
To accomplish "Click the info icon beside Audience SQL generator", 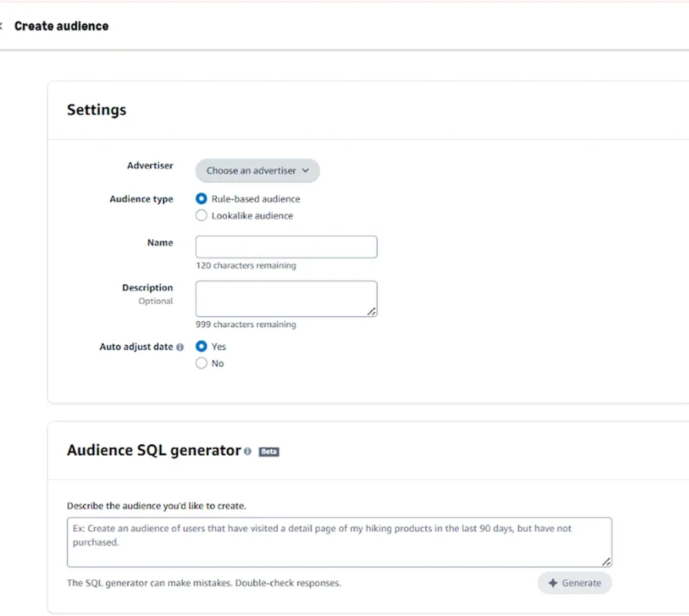I will click(248, 451).
